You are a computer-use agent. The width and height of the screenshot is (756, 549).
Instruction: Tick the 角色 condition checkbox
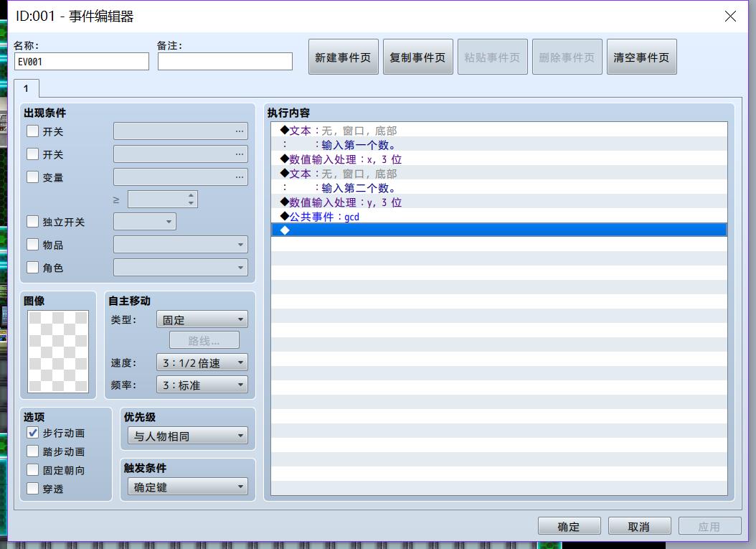tap(32, 267)
